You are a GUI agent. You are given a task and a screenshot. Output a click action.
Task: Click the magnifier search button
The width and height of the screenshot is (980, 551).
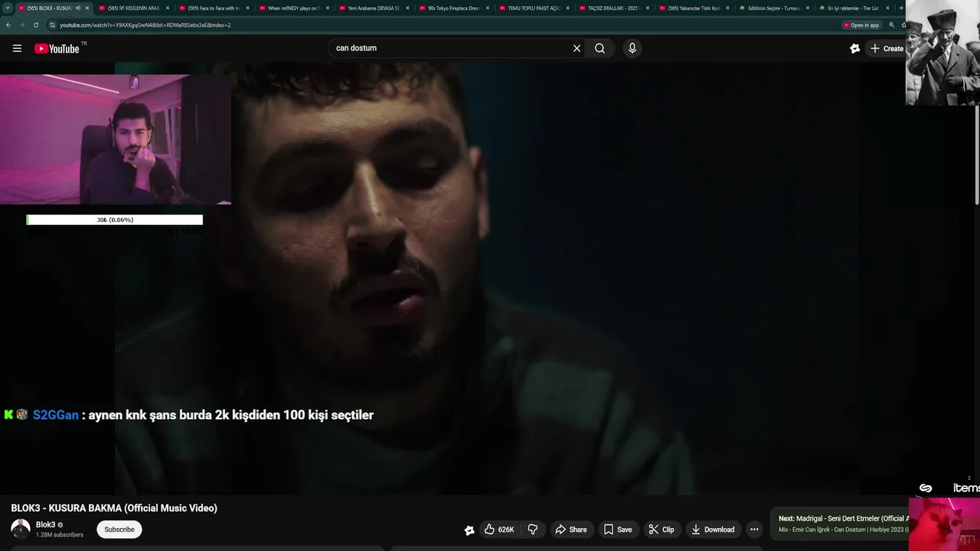pyautogui.click(x=599, y=48)
